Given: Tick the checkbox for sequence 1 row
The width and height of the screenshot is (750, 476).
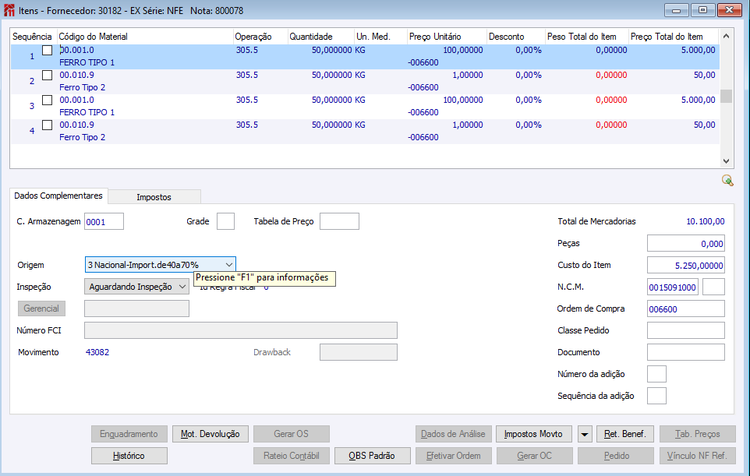Looking at the screenshot, I should pos(47,50).
